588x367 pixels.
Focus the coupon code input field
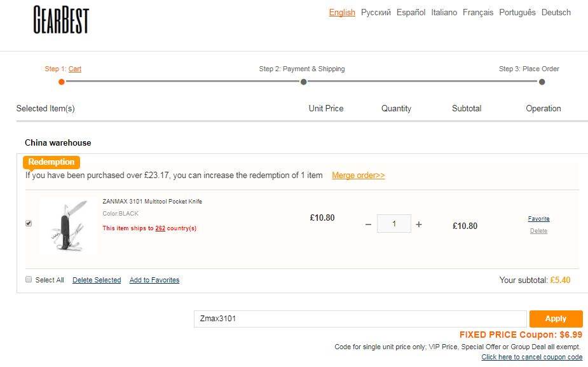pos(360,319)
